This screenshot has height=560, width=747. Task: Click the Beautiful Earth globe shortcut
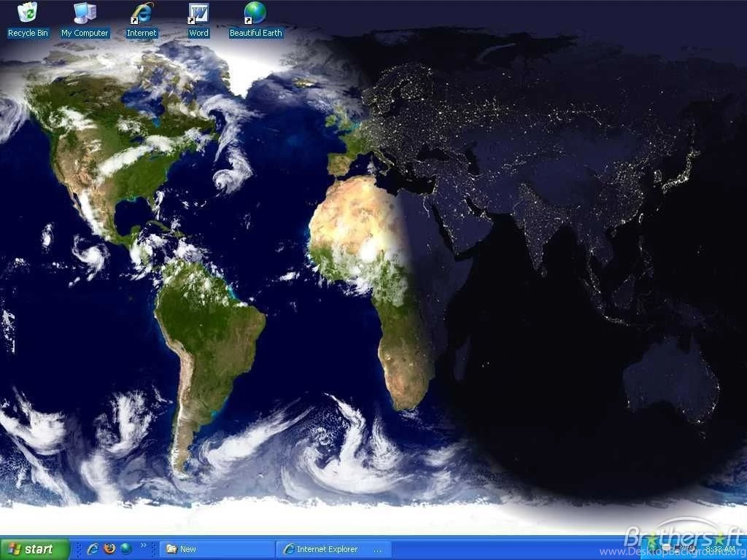[255, 12]
